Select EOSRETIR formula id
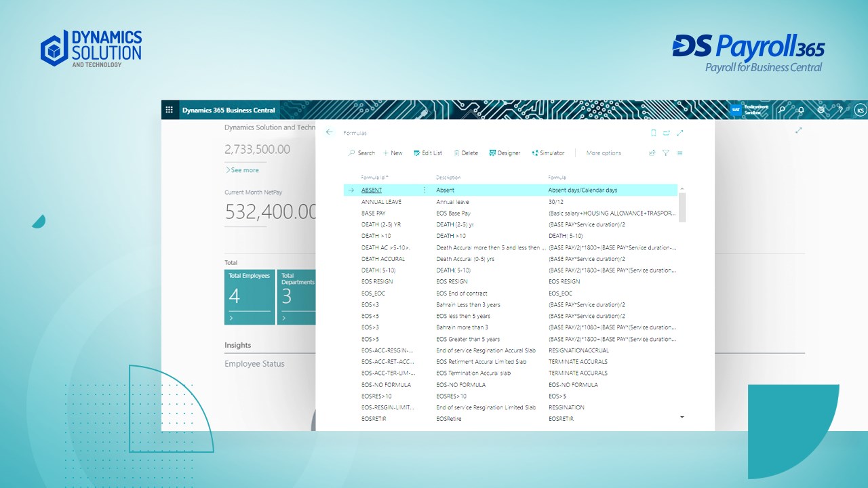868x488 pixels. click(x=374, y=419)
